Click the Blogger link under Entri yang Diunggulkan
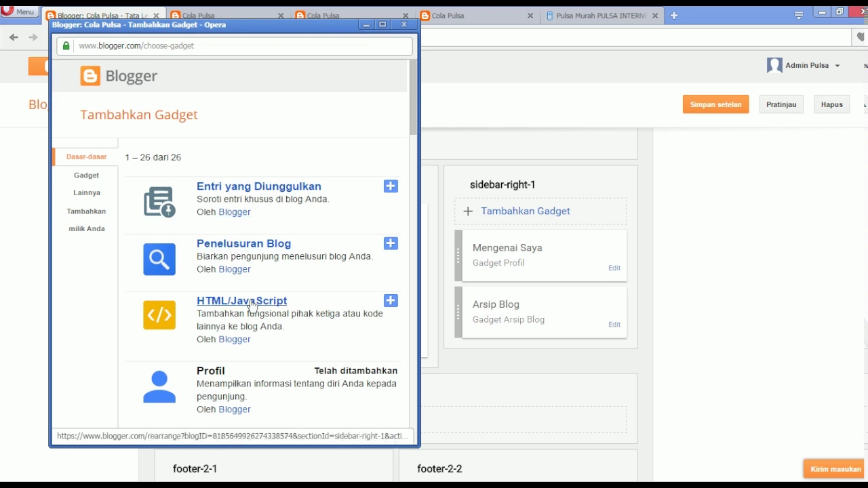 235,212
